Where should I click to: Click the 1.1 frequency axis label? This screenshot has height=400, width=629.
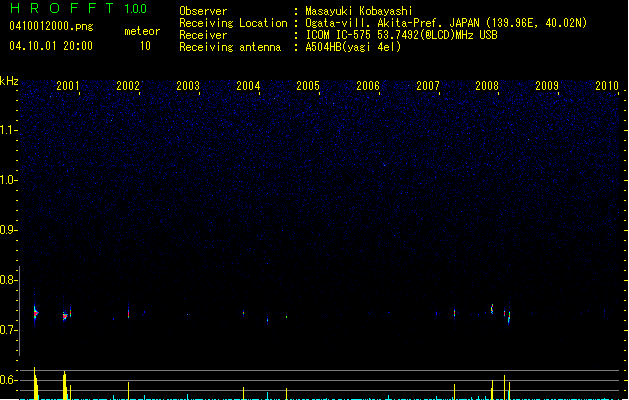tap(8, 130)
